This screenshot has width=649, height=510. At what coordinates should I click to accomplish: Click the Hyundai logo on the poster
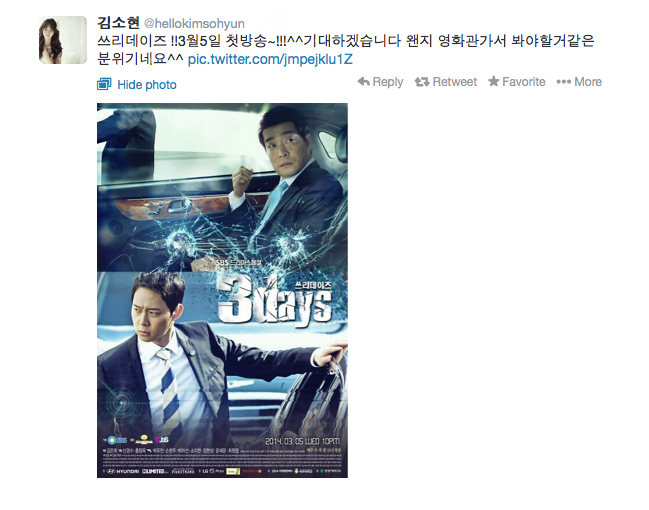123,471
